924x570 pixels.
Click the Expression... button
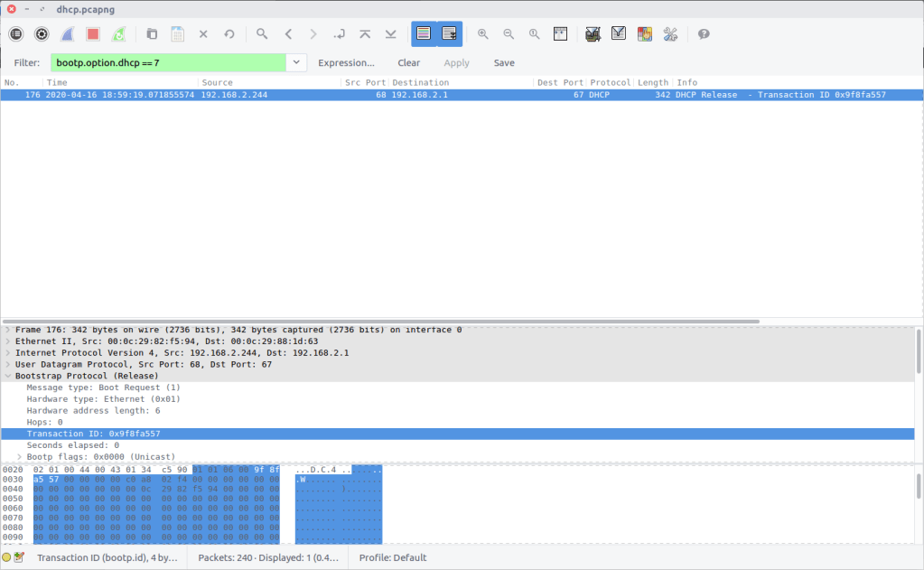pyautogui.click(x=346, y=62)
